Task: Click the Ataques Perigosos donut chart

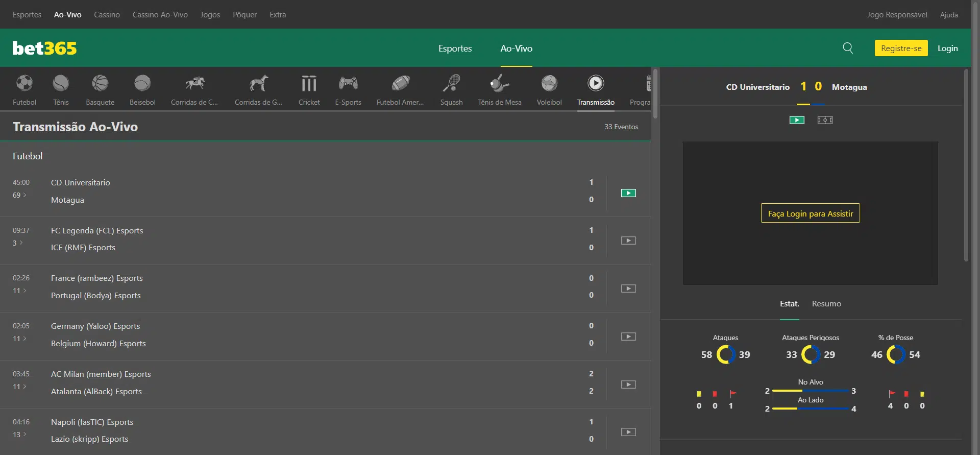Action: [x=811, y=354]
